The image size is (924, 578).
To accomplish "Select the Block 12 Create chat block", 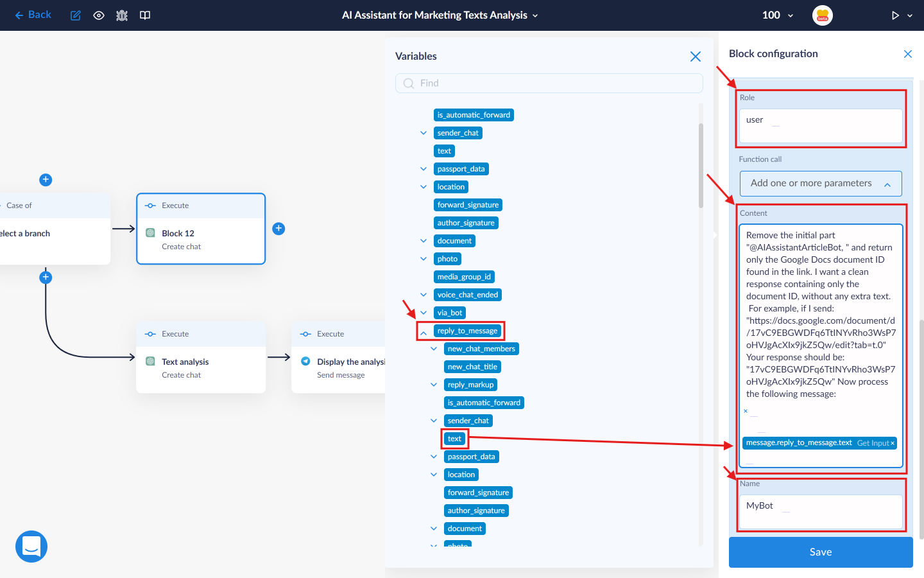I will [x=201, y=229].
